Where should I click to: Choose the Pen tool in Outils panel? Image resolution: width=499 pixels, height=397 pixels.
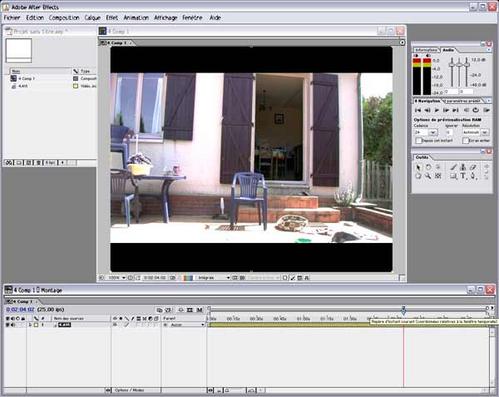[x=473, y=176]
